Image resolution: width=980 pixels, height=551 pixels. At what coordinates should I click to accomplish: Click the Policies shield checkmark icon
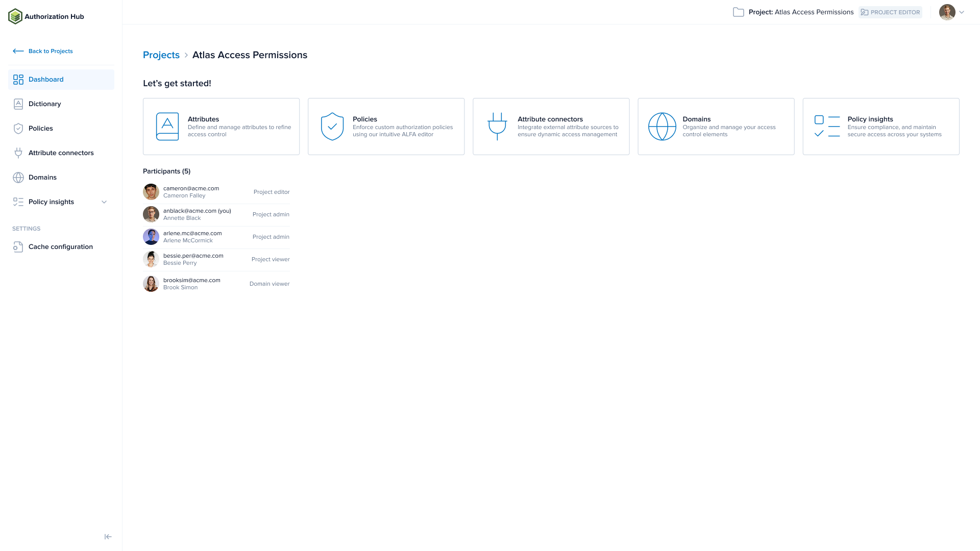pyautogui.click(x=332, y=127)
